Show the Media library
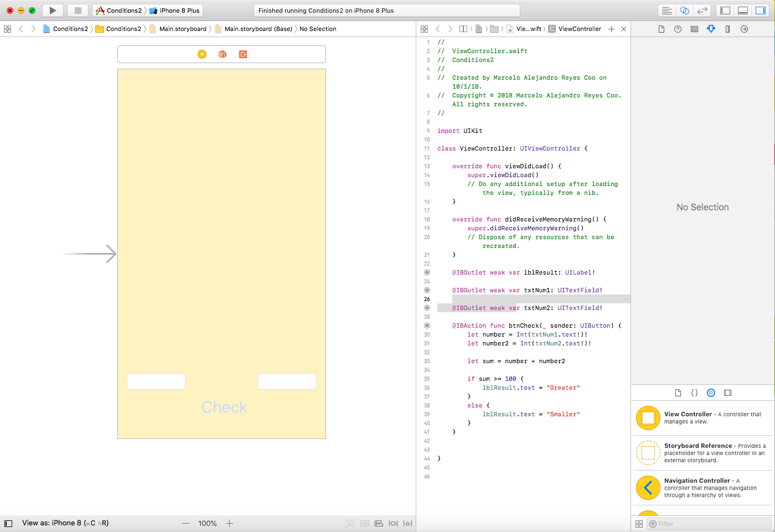This screenshot has width=775, height=532. coord(728,393)
